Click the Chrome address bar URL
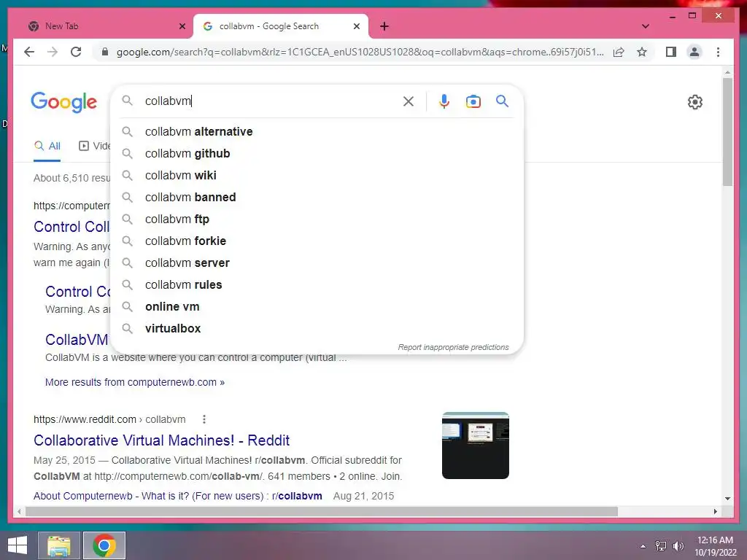The image size is (747, 560). pyautogui.click(x=360, y=52)
